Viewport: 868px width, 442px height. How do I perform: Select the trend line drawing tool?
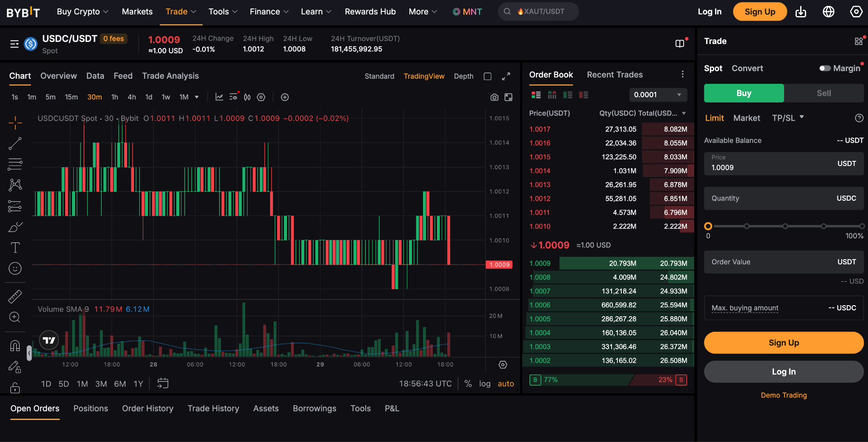coord(15,144)
